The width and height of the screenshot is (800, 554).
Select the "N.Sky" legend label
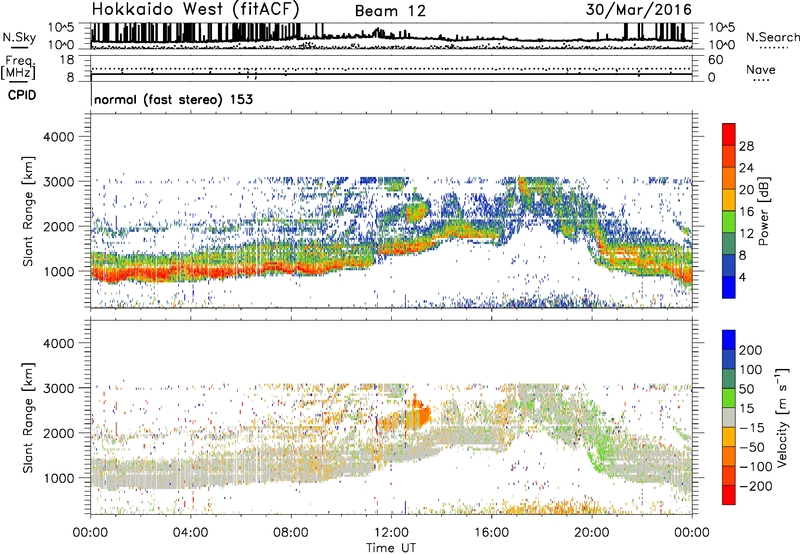click(x=19, y=37)
